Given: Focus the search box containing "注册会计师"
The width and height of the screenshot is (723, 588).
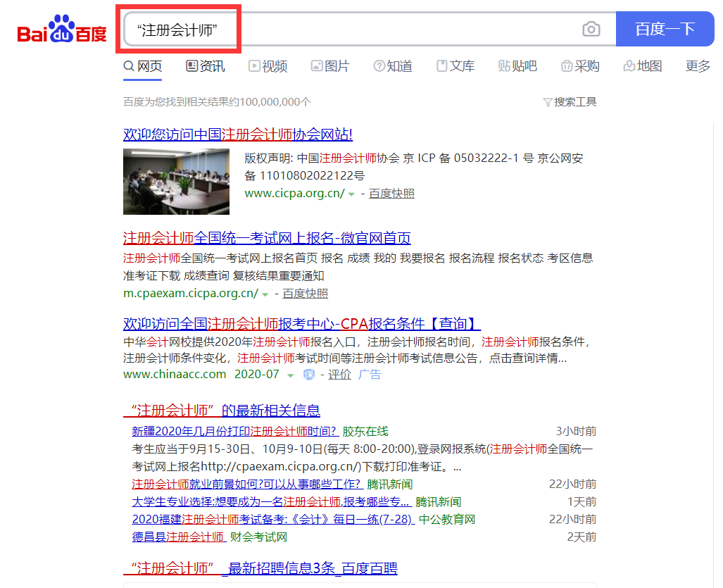Looking at the screenshot, I should [369, 29].
